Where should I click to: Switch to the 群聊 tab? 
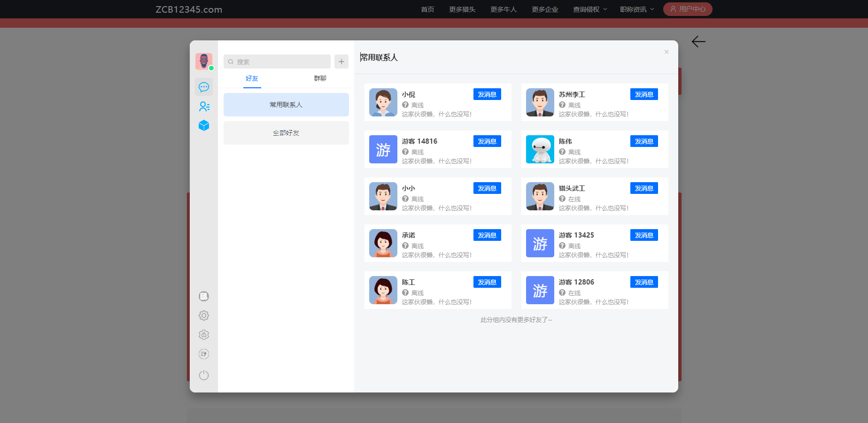pos(320,78)
